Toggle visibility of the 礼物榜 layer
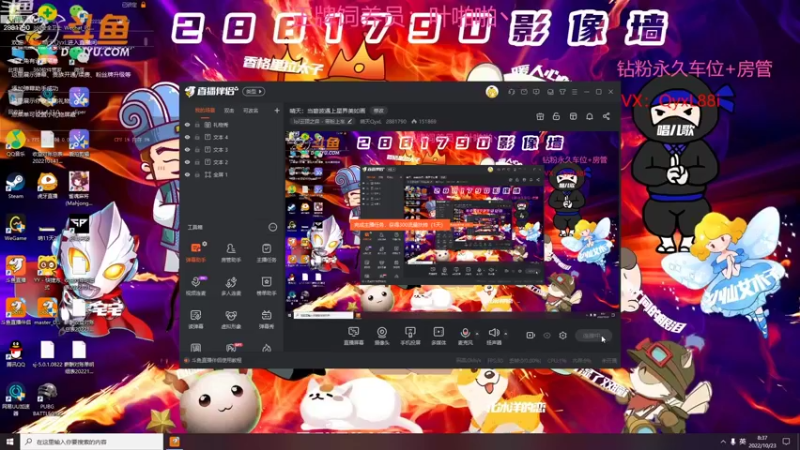 point(187,124)
